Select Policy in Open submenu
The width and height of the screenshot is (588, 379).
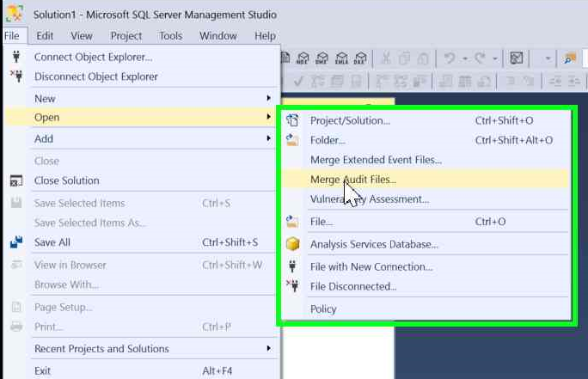(426, 309)
